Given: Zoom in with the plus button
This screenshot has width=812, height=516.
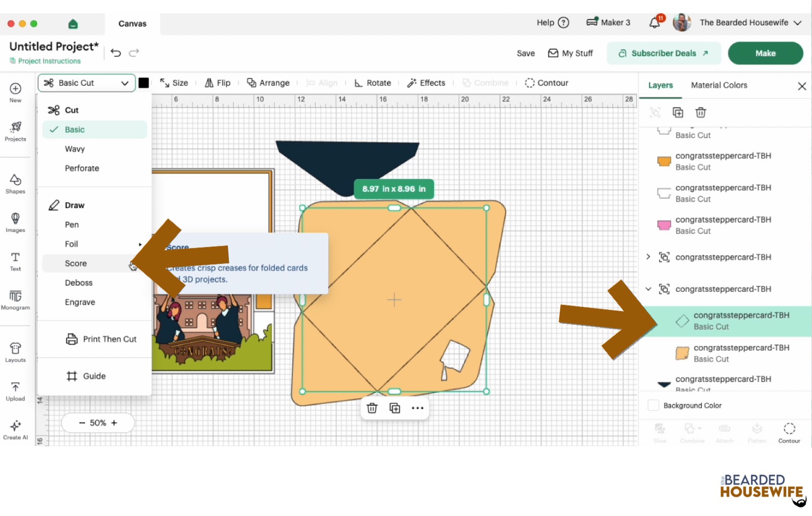Looking at the screenshot, I should pos(114,423).
